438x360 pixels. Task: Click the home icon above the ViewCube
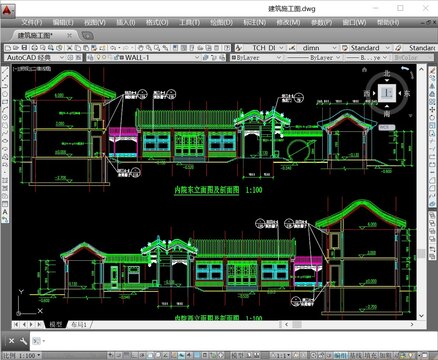tap(364, 70)
